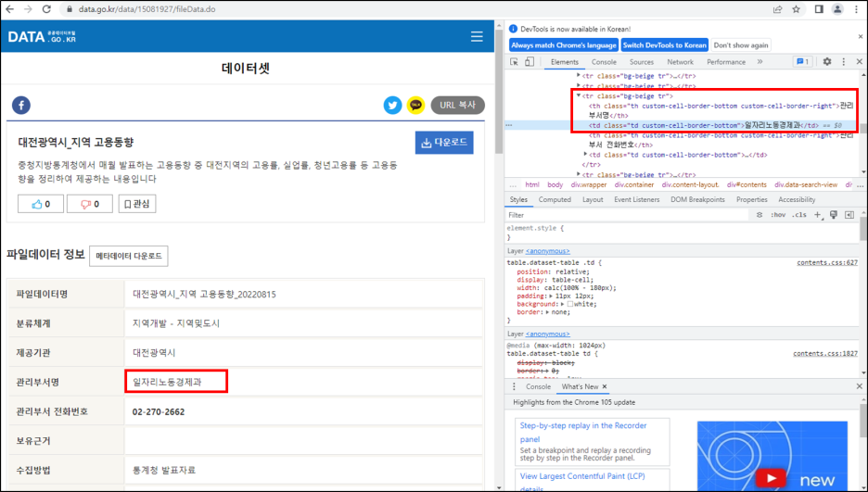Open the Accessibility tab
The width and height of the screenshot is (868, 492).
tap(797, 199)
